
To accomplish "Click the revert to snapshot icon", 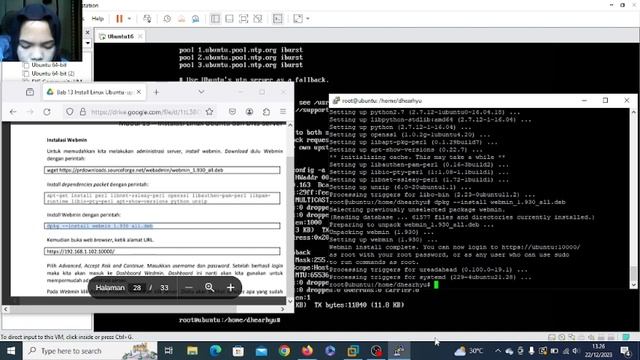I will point(181,19).
